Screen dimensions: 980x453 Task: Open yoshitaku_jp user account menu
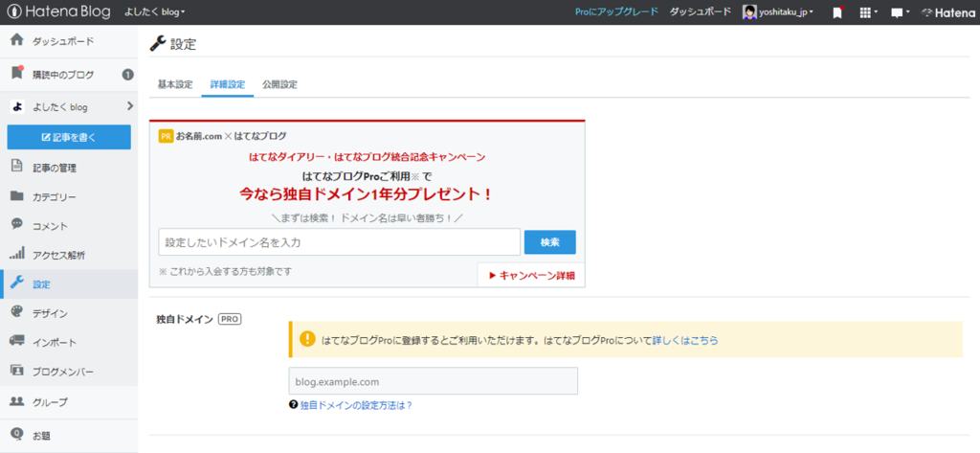click(x=777, y=11)
